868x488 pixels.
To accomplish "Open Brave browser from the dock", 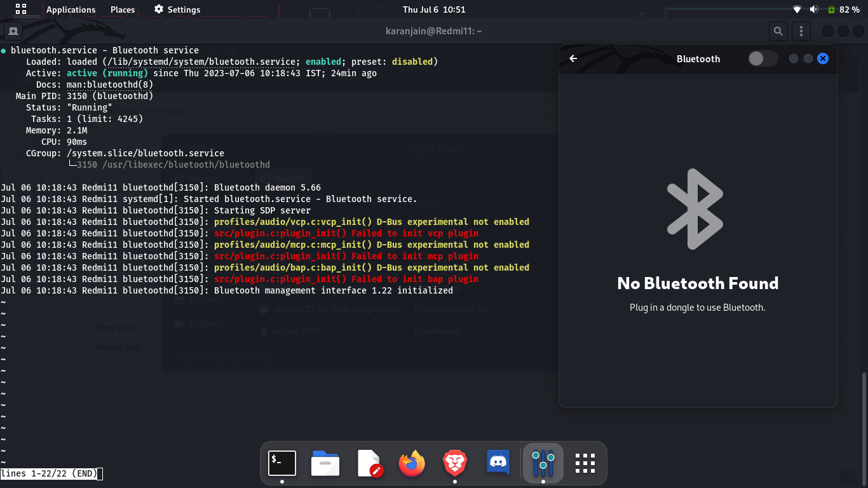I will 455,463.
